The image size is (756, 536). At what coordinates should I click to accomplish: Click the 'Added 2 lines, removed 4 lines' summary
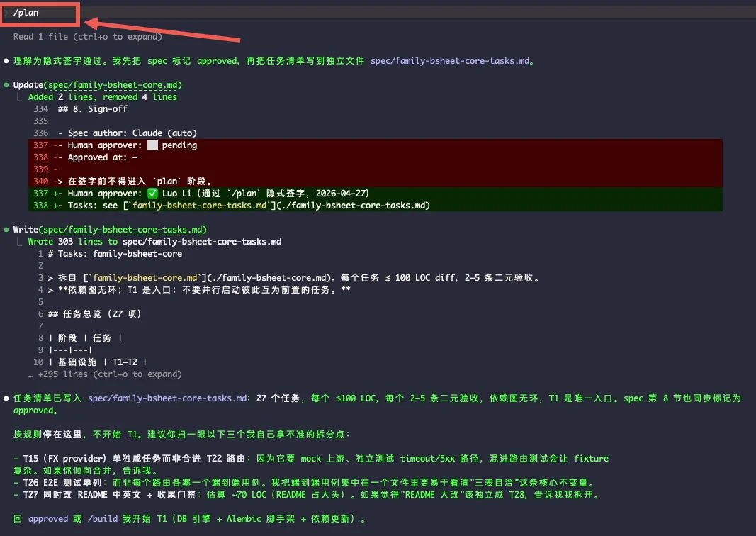104,96
